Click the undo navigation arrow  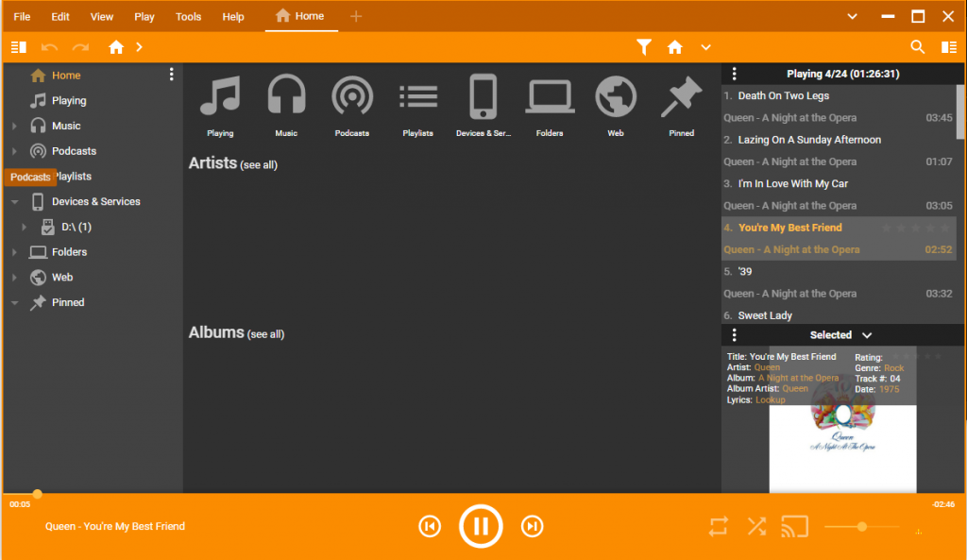point(49,47)
